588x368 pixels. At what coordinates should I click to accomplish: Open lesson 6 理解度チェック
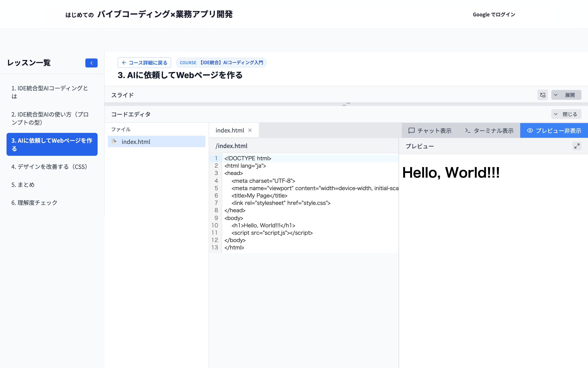coord(52,203)
